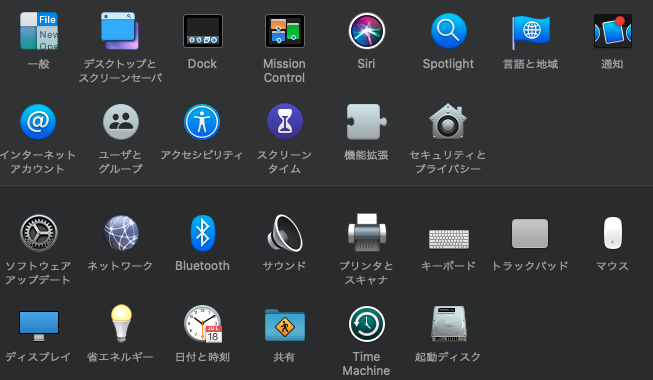Open Spotlight preferences
This screenshot has width=653, height=380.
[x=449, y=31]
